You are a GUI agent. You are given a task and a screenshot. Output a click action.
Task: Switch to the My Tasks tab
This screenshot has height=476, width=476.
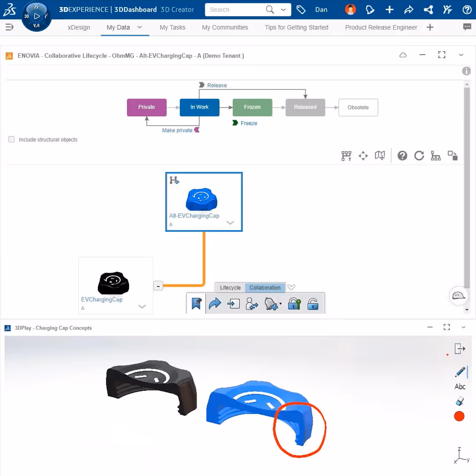coord(172,27)
